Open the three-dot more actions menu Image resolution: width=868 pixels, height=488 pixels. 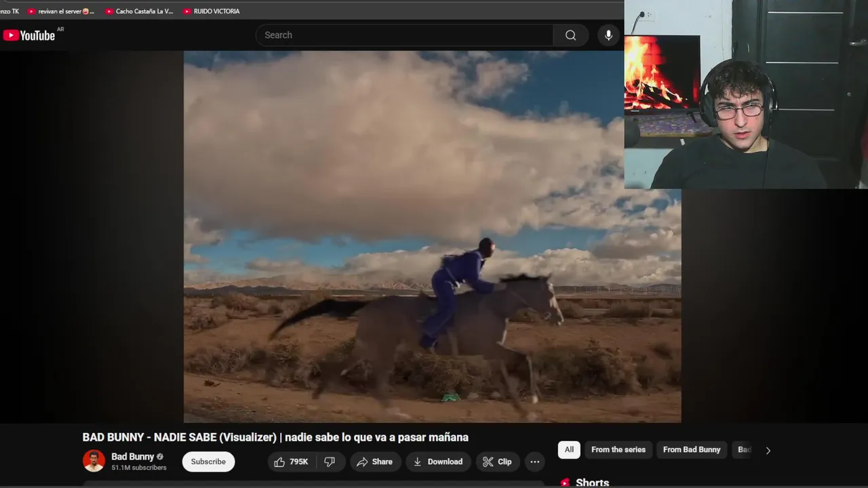pyautogui.click(x=535, y=462)
